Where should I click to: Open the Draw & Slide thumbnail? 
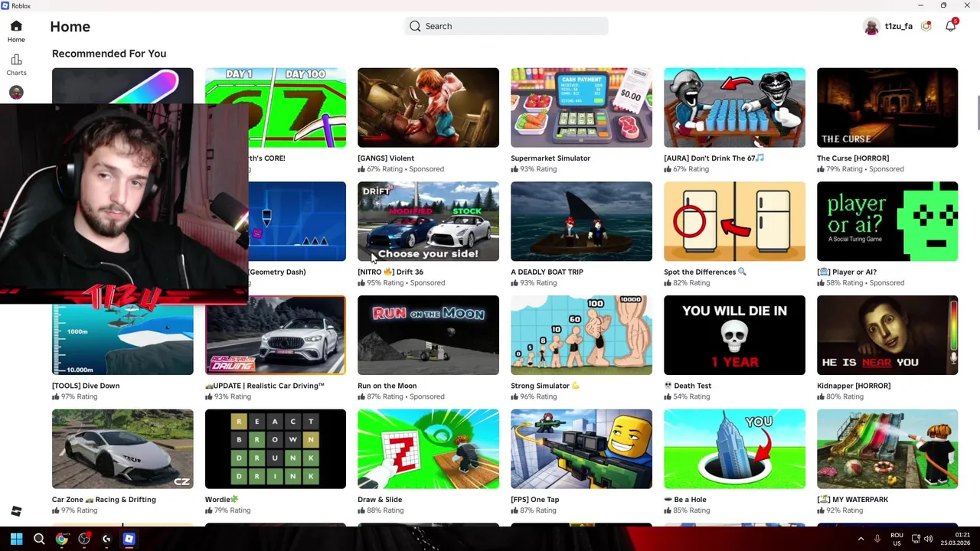[x=428, y=449]
